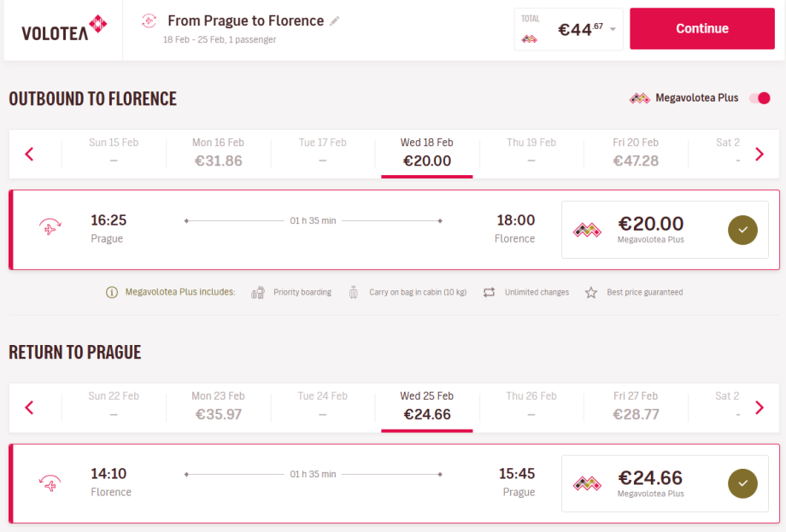Click the outbound flight departure plane icon
The image size is (786, 532).
pos(50,229)
